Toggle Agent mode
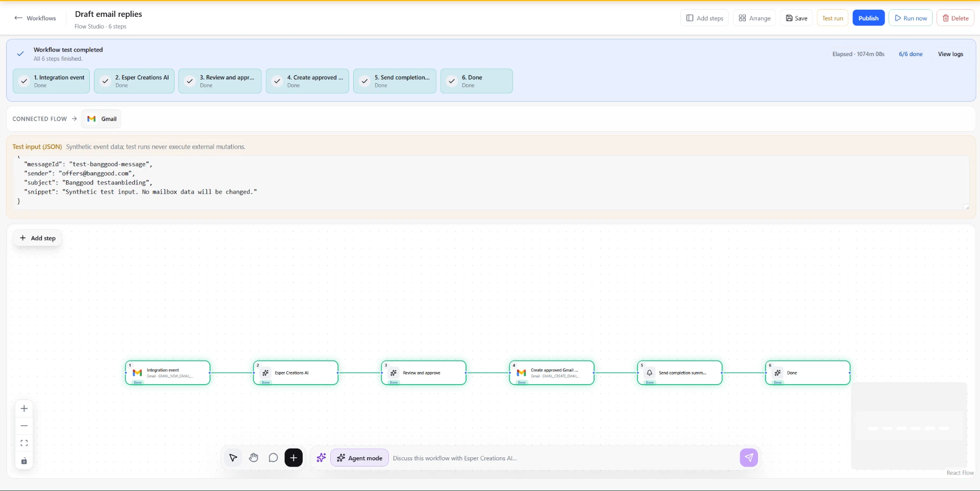 tap(359, 458)
